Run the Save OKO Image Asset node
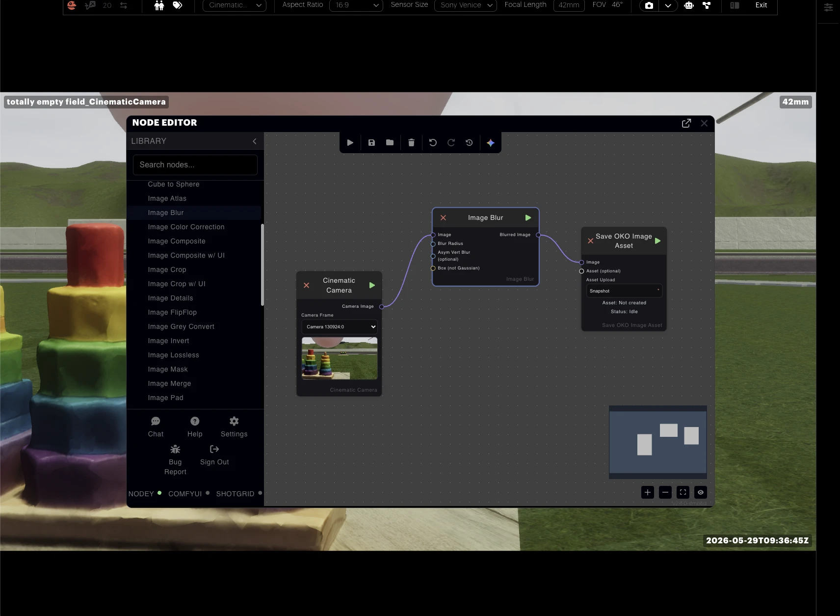This screenshot has width=840, height=616. click(x=658, y=241)
